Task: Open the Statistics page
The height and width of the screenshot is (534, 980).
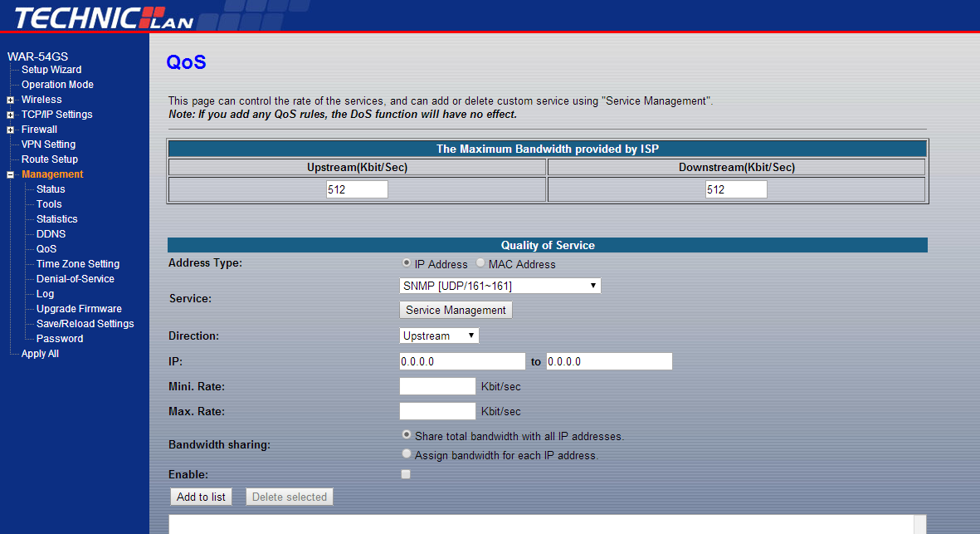Action: pos(57,219)
